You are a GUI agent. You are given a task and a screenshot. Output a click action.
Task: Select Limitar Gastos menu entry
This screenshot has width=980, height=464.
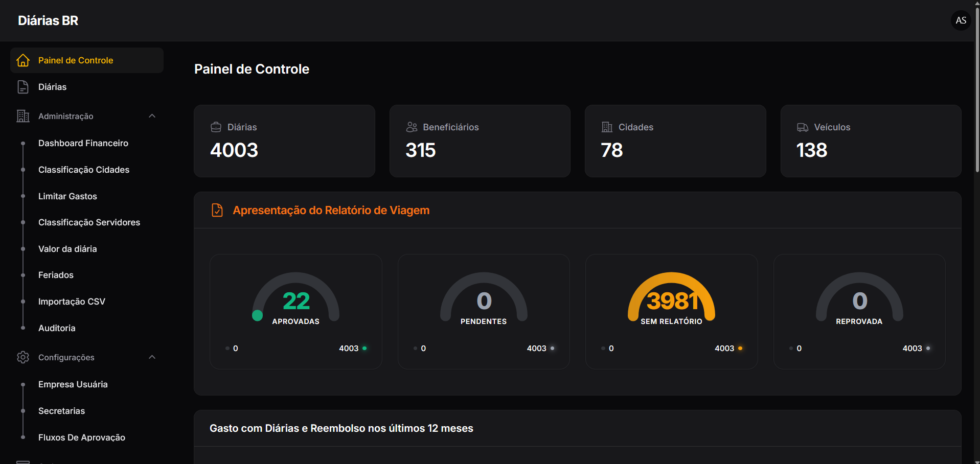click(67, 196)
